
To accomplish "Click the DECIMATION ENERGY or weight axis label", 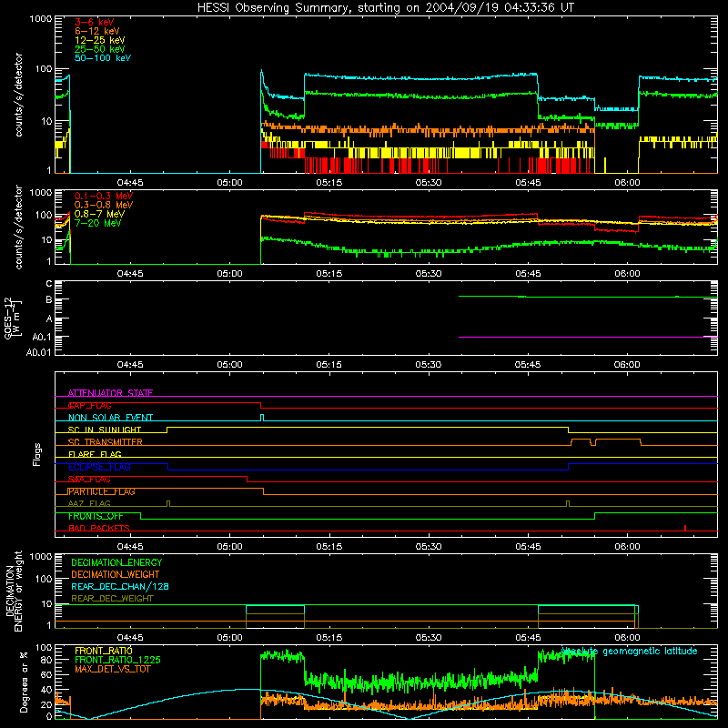I will pos(14,591).
